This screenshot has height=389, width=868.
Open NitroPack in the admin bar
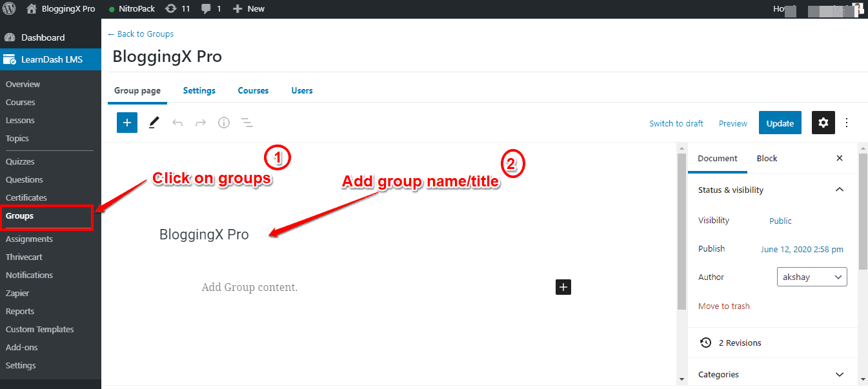point(132,9)
